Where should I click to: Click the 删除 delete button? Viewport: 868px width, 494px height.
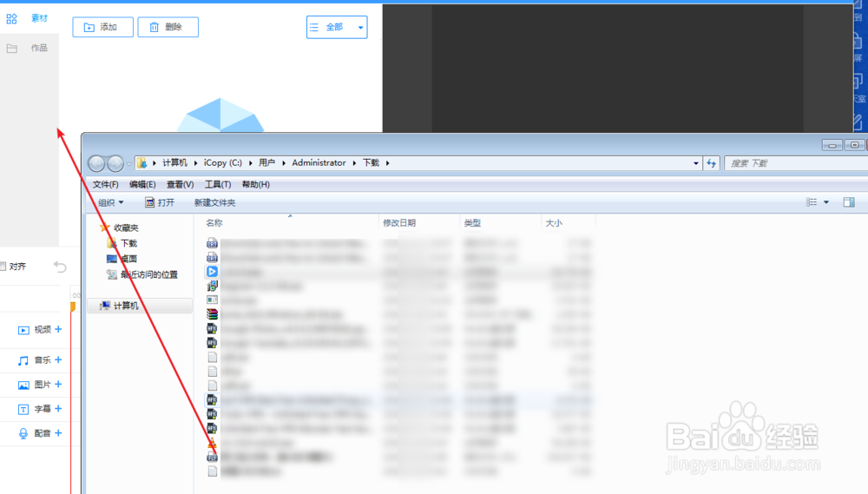pos(168,27)
